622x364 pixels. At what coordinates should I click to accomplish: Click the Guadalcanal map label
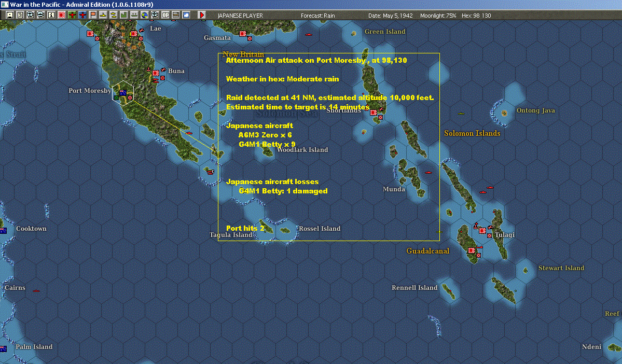click(427, 250)
